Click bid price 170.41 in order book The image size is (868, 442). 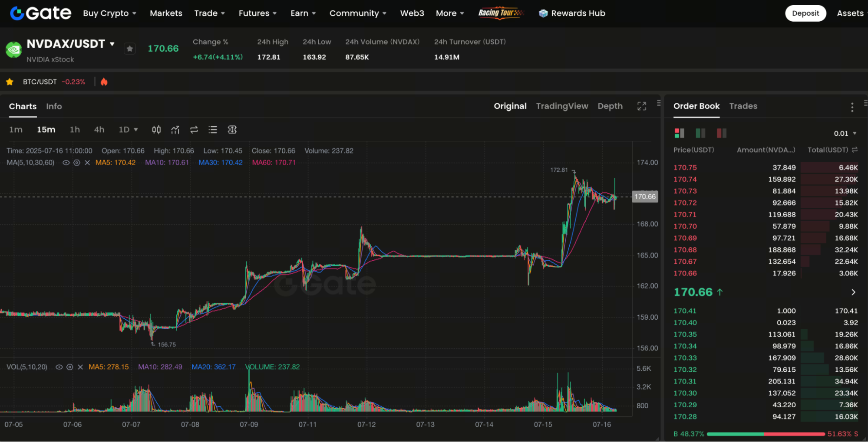685,311
